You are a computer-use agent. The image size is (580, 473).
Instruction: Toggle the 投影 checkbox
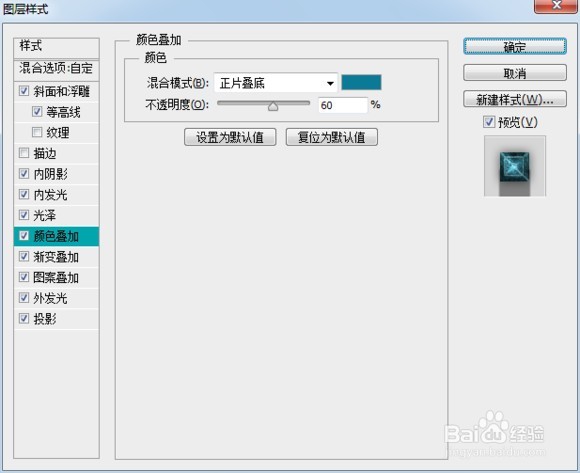pyautogui.click(x=24, y=318)
